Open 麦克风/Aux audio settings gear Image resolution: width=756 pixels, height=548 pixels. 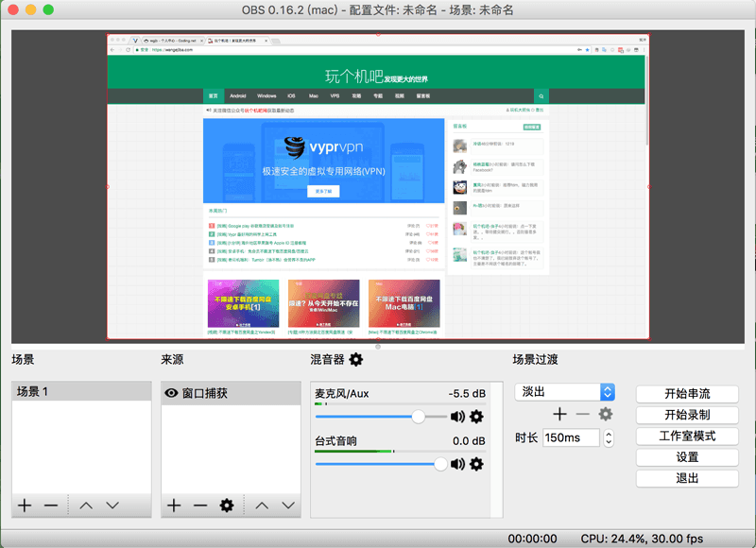tap(476, 417)
